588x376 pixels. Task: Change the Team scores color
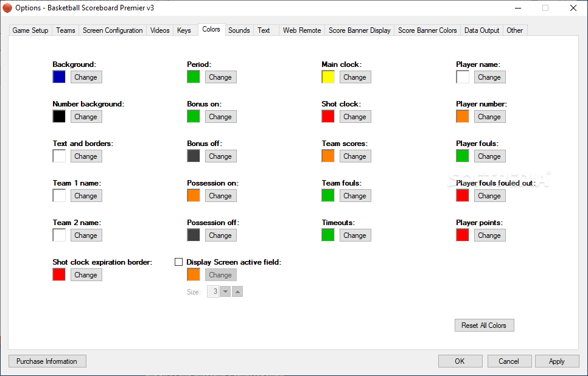355,156
